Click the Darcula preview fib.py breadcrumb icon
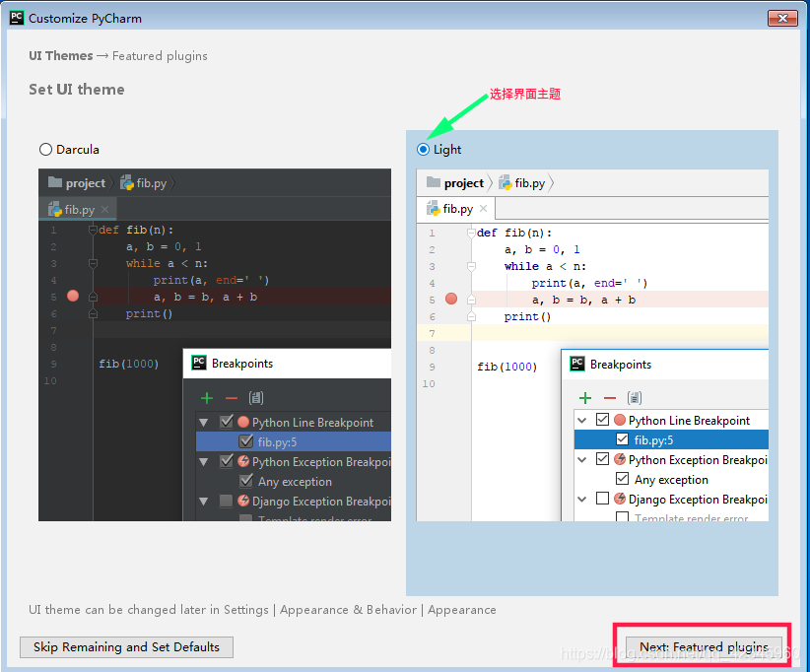 coord(127,182)
